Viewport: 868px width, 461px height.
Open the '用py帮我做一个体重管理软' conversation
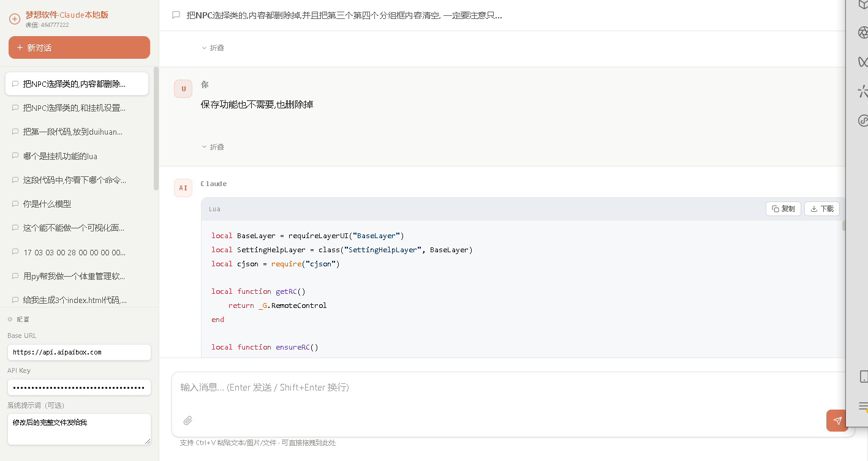pyautogui.click(x=74, y=276)
